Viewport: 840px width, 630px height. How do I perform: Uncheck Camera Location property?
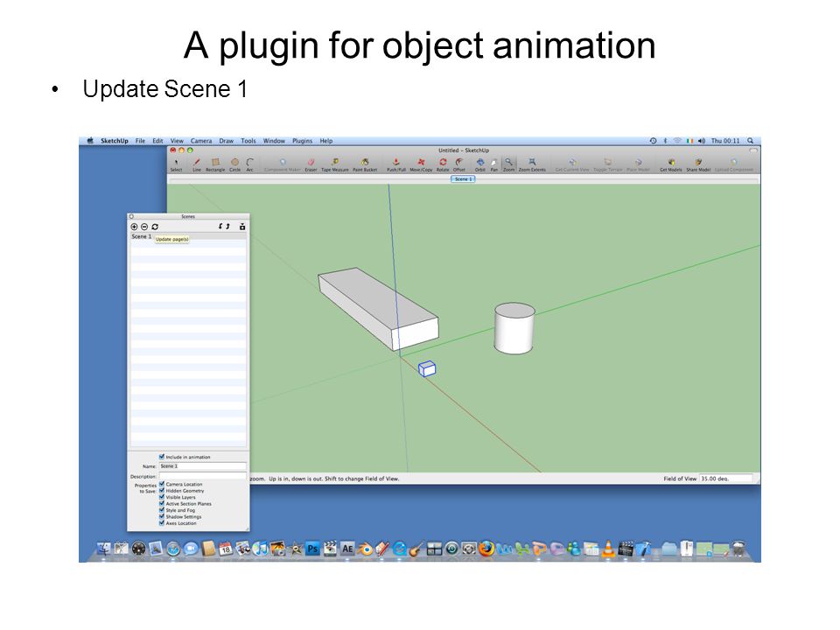pos(162,484)
